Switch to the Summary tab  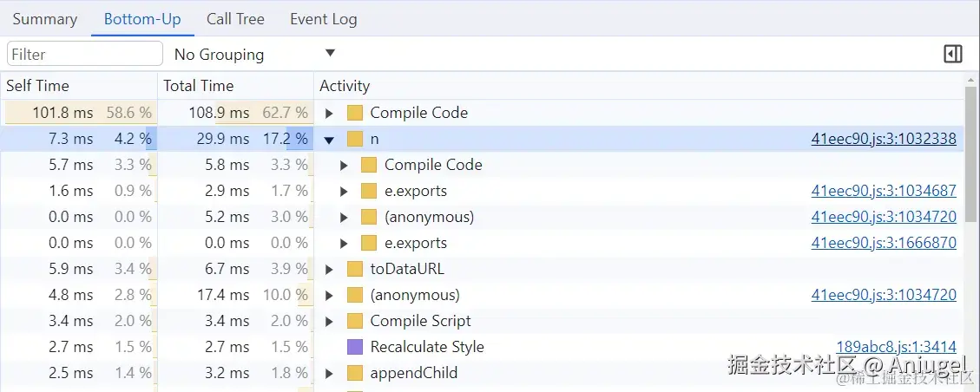pyautogui.click(x=44, y=19)
